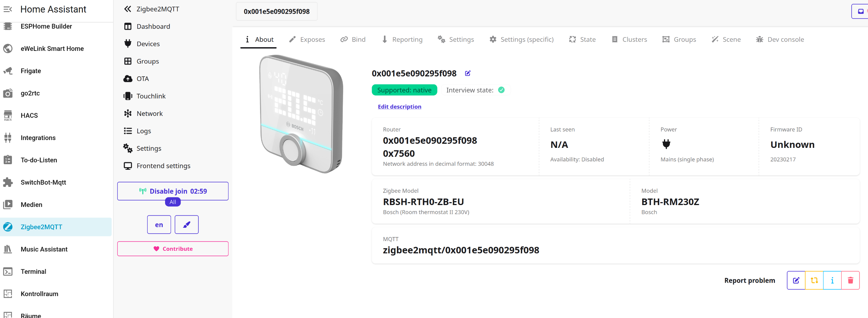Image resolution: width=868 pixels, height=318 pixels.
Task: Click the edit icon button beside Report problem
Action: (796, 280)
